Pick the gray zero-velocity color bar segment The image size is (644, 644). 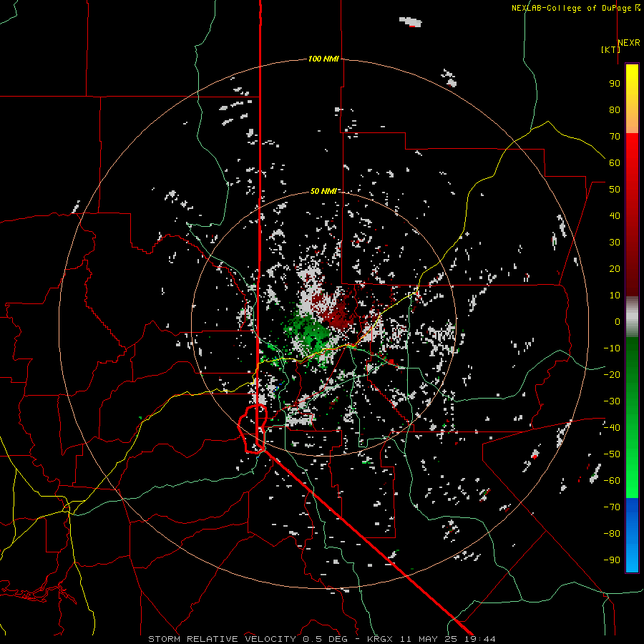tap(632, 317)
